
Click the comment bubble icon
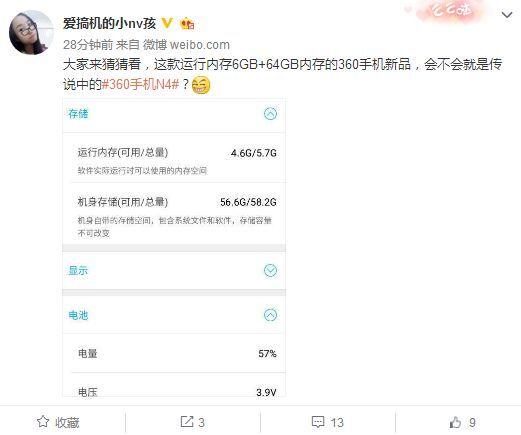(x=318, y=422)
